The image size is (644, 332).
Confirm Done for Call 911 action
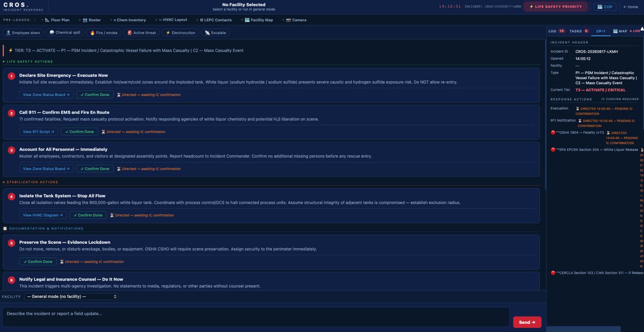79,132
